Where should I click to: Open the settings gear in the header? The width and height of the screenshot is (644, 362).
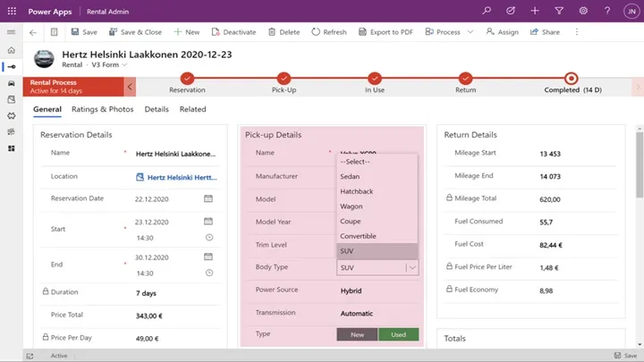coord(582,11)
